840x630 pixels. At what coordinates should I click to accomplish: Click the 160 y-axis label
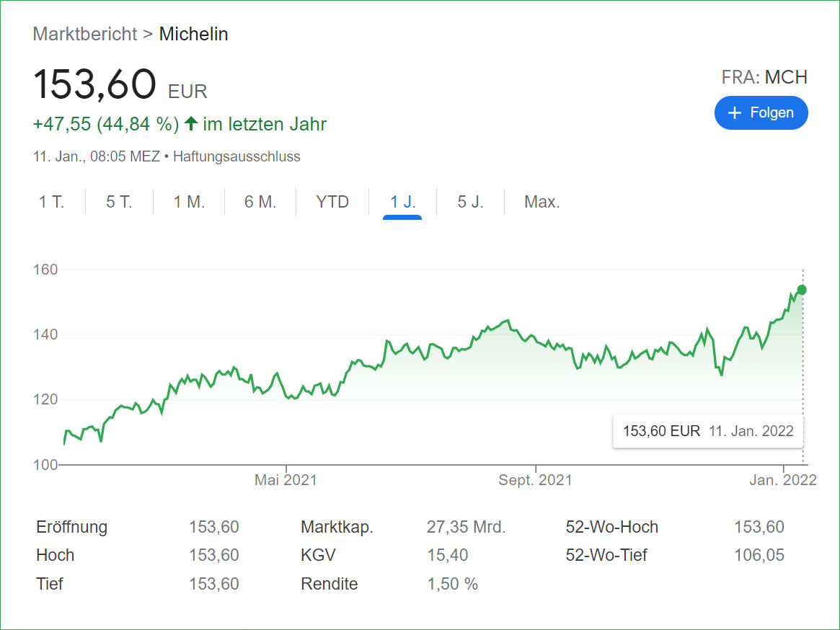tap(45, 270)
